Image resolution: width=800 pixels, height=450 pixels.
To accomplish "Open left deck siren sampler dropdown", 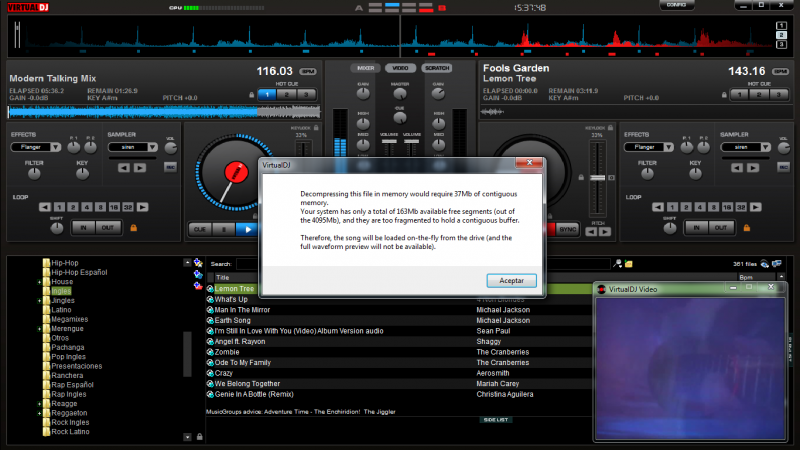I will point(152,147).
